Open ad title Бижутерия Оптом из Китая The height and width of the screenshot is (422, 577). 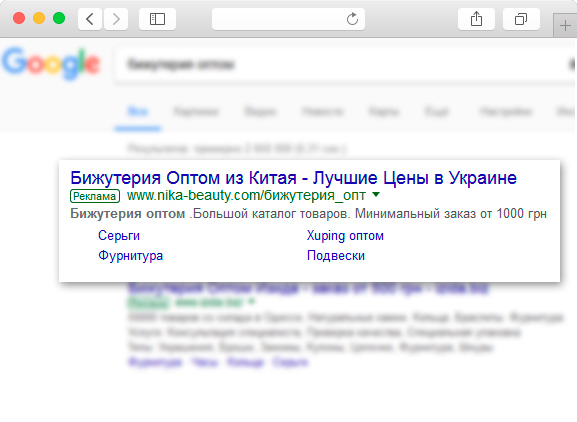[x=293, y=178]
